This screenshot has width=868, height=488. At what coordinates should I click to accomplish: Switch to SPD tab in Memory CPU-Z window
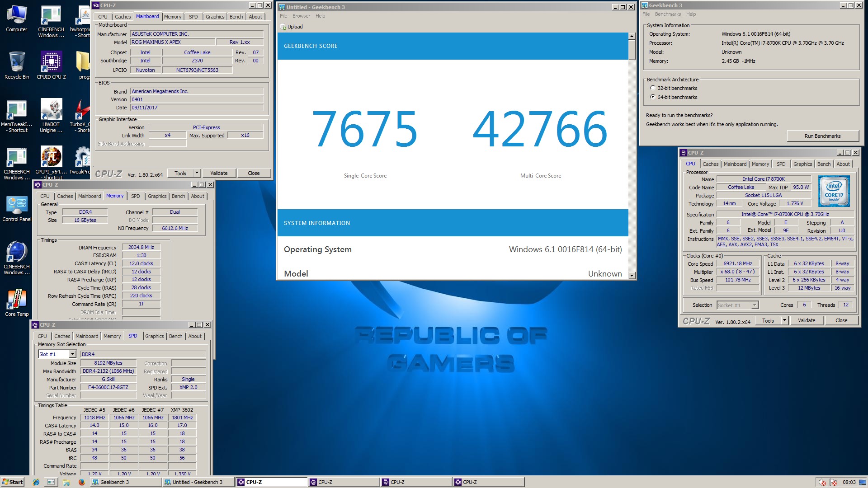pyautogui.click(x=136, y=196)
